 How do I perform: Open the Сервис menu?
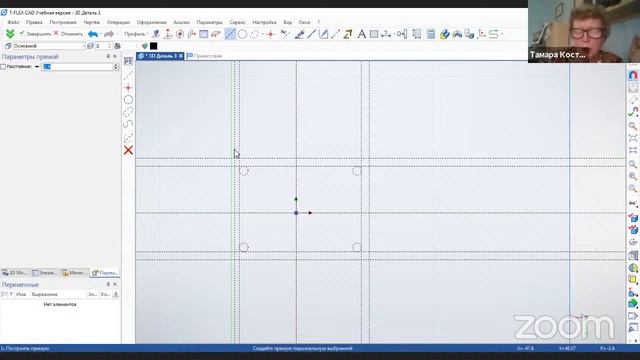pos(237,22)
